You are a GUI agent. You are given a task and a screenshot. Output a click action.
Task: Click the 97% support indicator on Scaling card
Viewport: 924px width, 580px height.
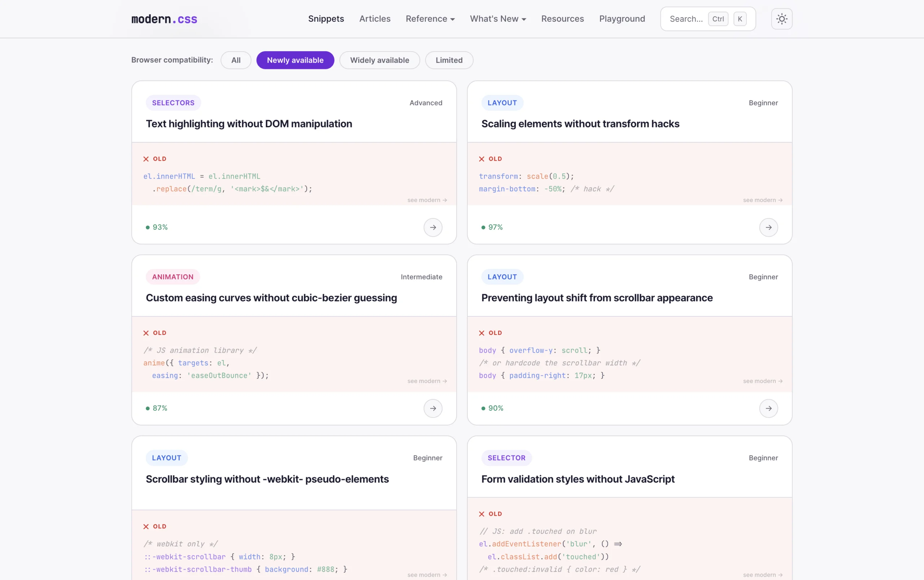pyautogui.click(x=492, y=227)
